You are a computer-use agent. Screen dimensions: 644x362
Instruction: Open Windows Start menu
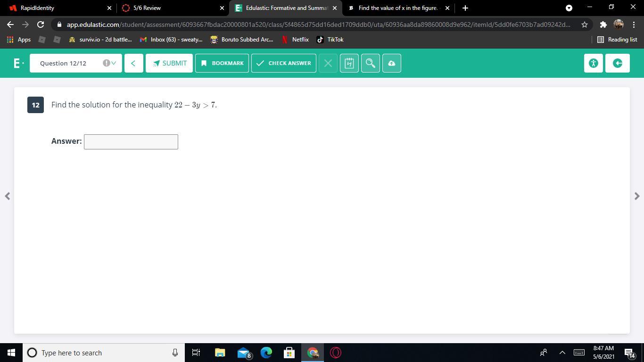point(11,353)
